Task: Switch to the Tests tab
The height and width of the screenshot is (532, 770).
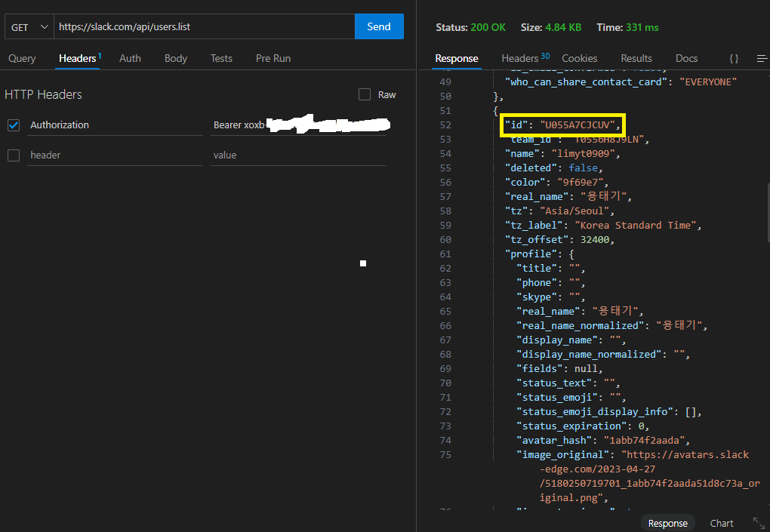Action: 221,58
